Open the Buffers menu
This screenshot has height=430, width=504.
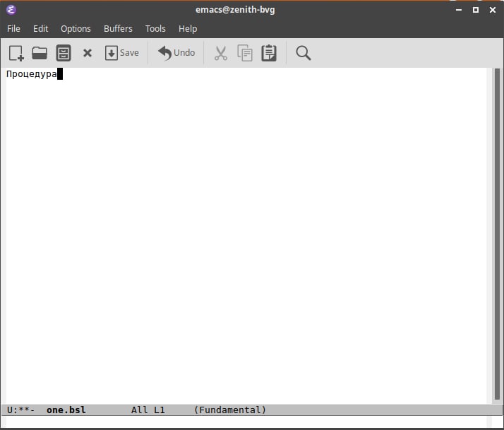pos(118,29)
